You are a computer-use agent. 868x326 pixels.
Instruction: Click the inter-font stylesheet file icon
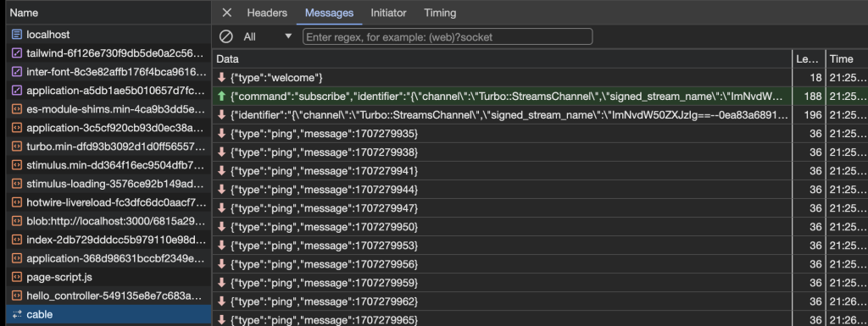click(17, 72)
